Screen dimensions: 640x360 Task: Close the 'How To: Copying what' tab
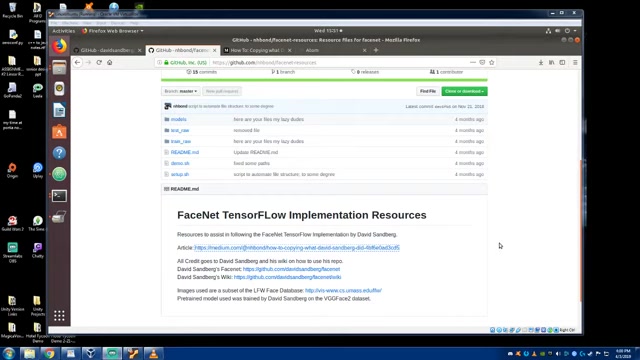pyautogui.click(x=289, y=50)
